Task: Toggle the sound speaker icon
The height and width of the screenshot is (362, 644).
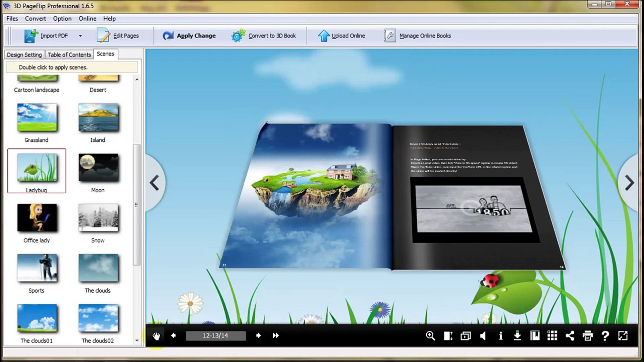Action: [x=483, y=336]
